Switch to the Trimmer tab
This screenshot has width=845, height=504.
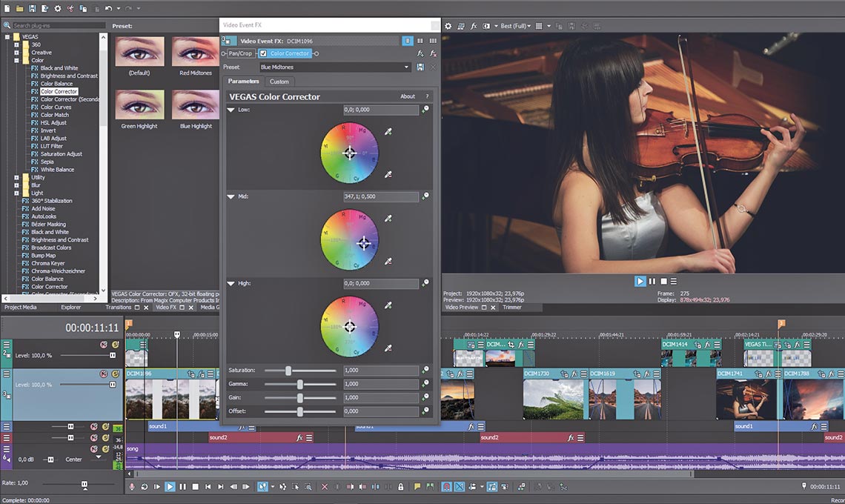coord(512,308)
